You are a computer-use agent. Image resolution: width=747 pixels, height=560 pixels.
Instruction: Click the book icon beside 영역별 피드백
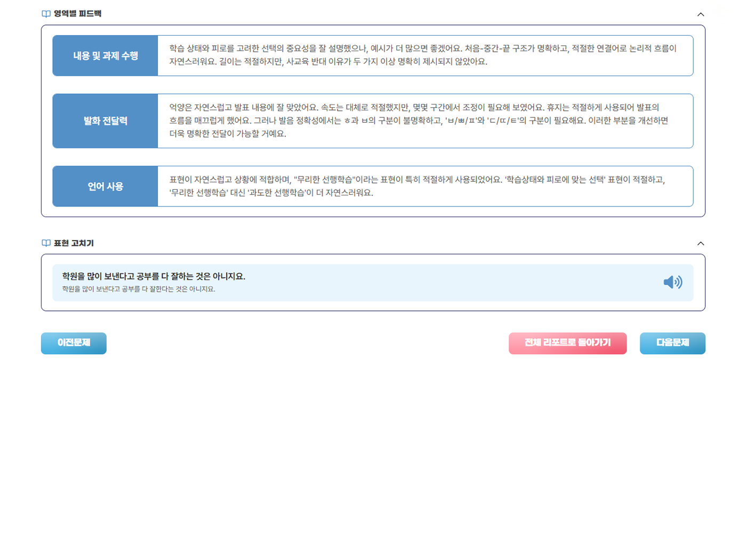tap(46, 14)
